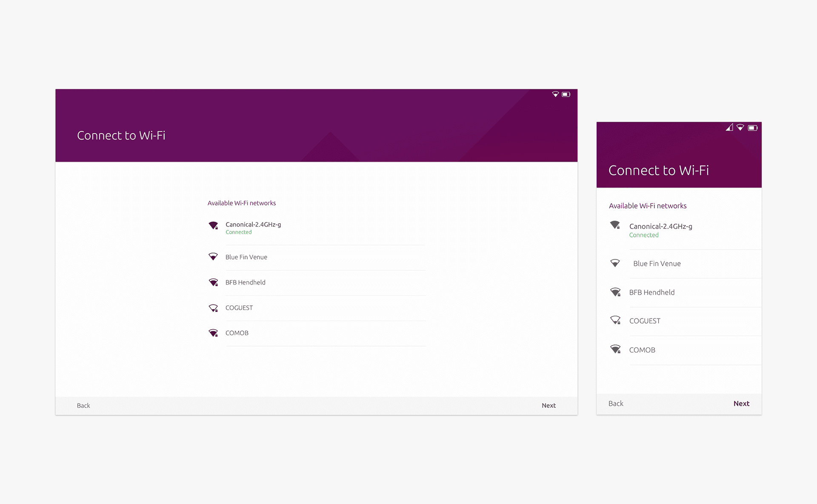Choose COMOB network in phone list
The image size is (817, 504).
point(642,350)
